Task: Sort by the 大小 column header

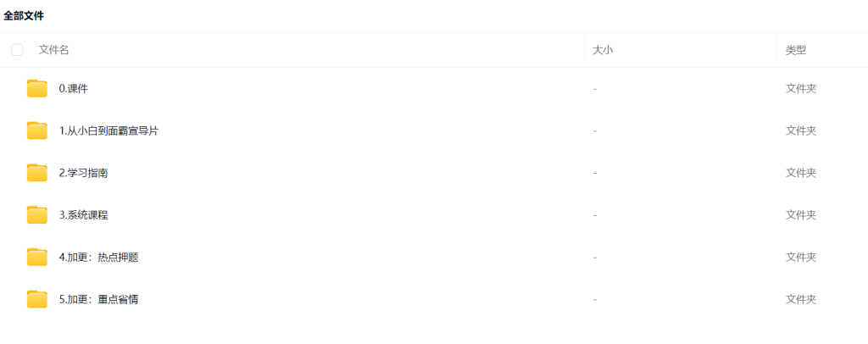Action: (603, 50)
